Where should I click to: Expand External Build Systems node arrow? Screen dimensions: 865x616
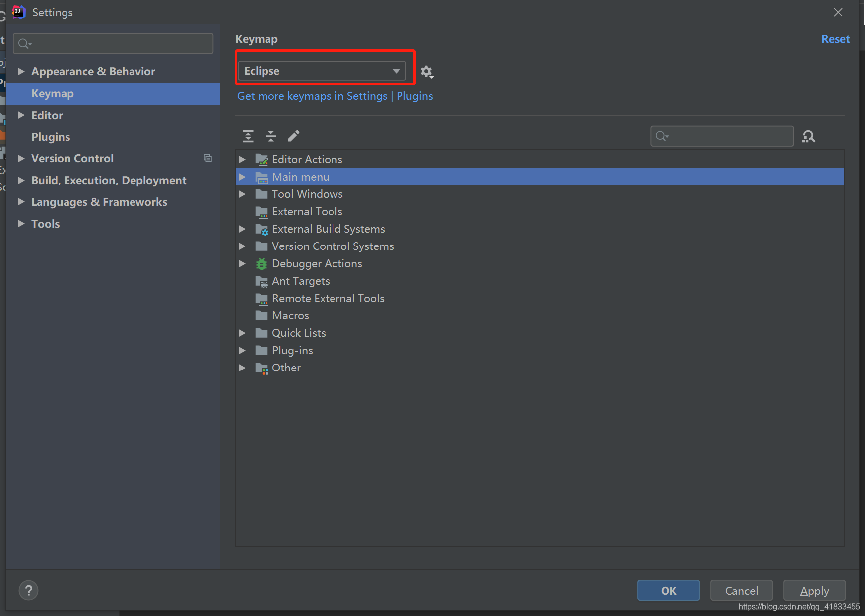[242, 229]
